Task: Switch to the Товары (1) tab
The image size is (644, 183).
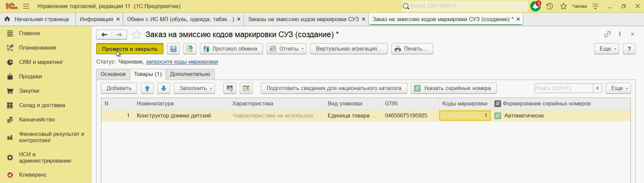Action: pos(148,74)
